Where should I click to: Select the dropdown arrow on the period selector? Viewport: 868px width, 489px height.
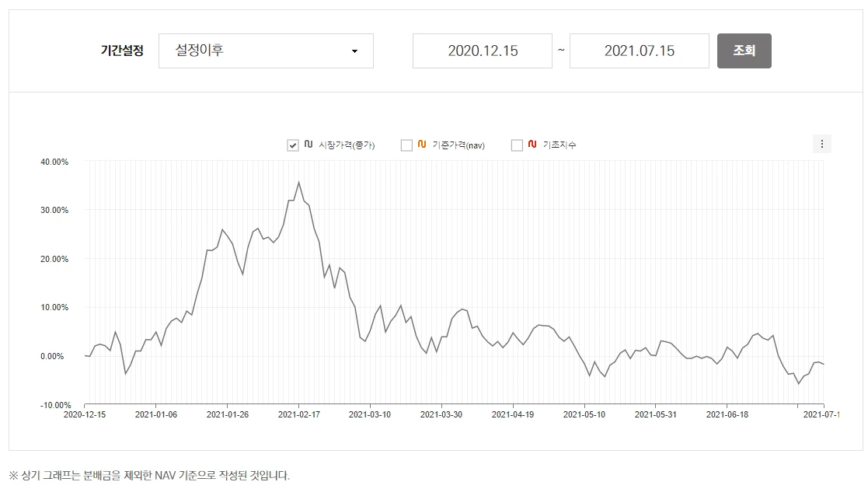click(356, 51)
